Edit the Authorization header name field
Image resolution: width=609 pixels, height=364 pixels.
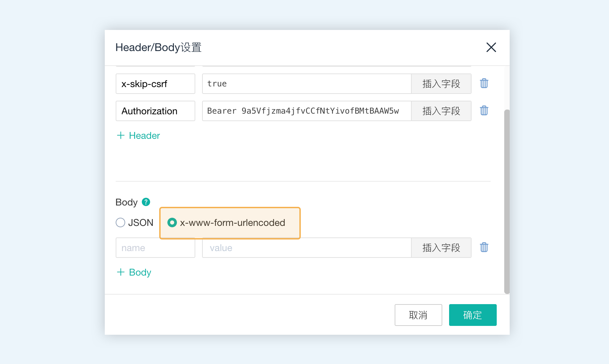tap(155, 111)
